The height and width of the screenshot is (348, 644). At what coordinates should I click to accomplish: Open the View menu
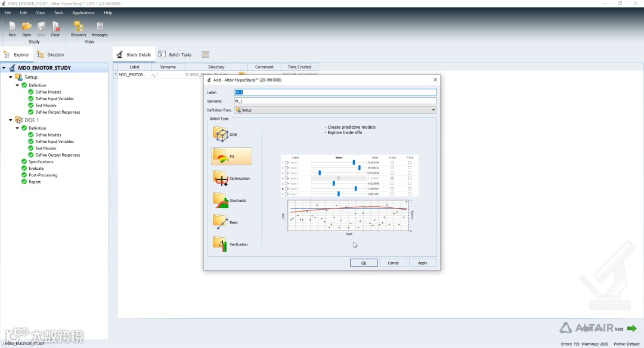click(x=41, y=13)
